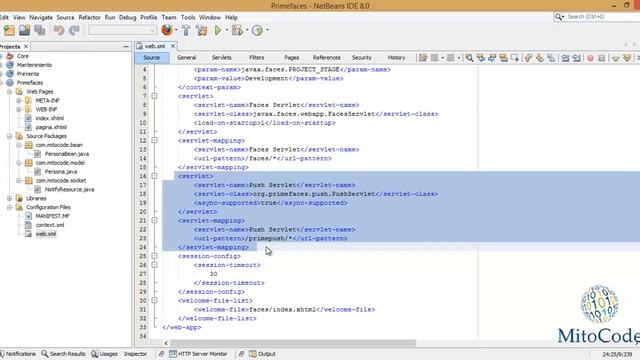Open the Debug menu
640x360 pixels.
pyautogui.click(x=127, y=18)
